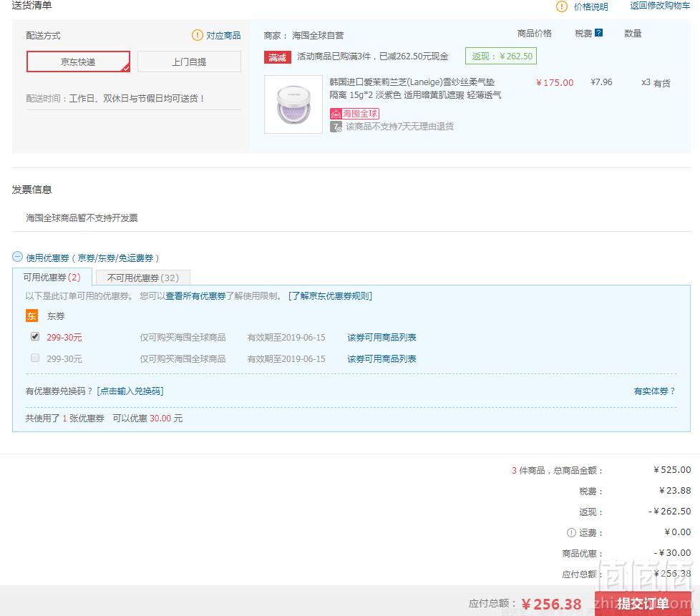Open the Laneige cushion product thumbnail
The width and height of the screenshot is (700, 616).
point(293,104)
